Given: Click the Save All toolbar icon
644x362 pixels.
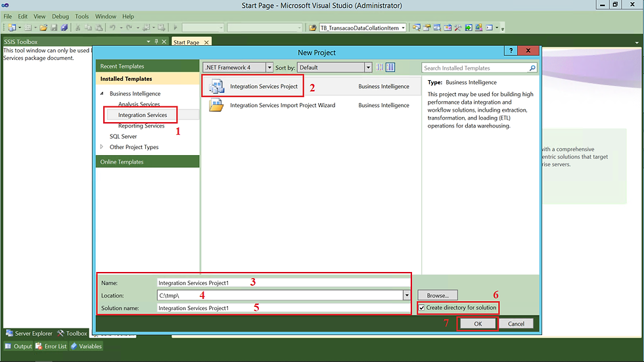Looking at the screenshot, I should (x=64, y=28).
